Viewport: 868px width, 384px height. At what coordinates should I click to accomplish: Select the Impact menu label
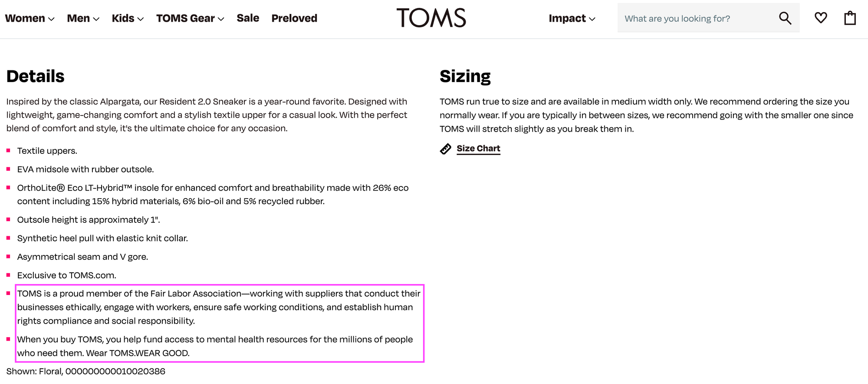pyautogui.click(x=566, y=18)
